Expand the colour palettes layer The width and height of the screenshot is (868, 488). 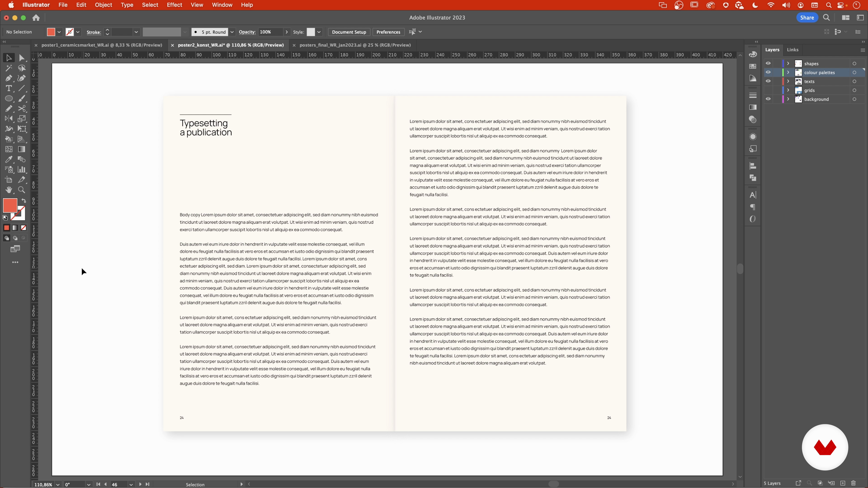coord(788,72)
